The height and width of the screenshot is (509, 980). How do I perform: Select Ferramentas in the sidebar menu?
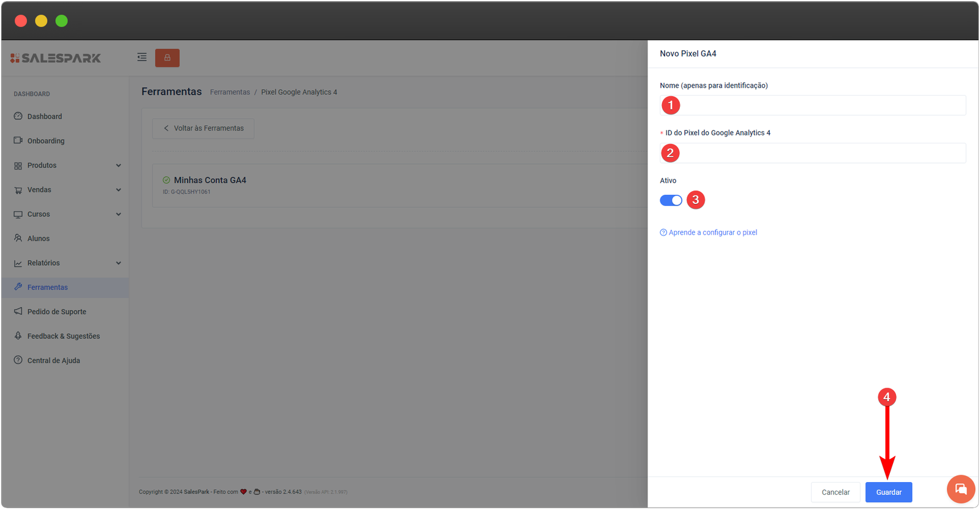point(48,287)
